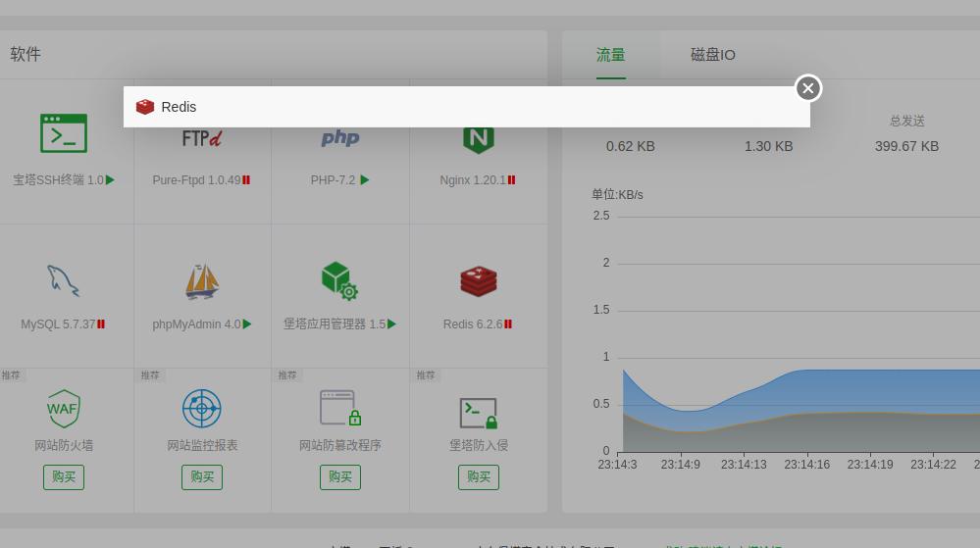Click the 推荐 tag above 网站防火墙
Image resolution: width=980 pixels, height=548 pixels.
[11, 374]
